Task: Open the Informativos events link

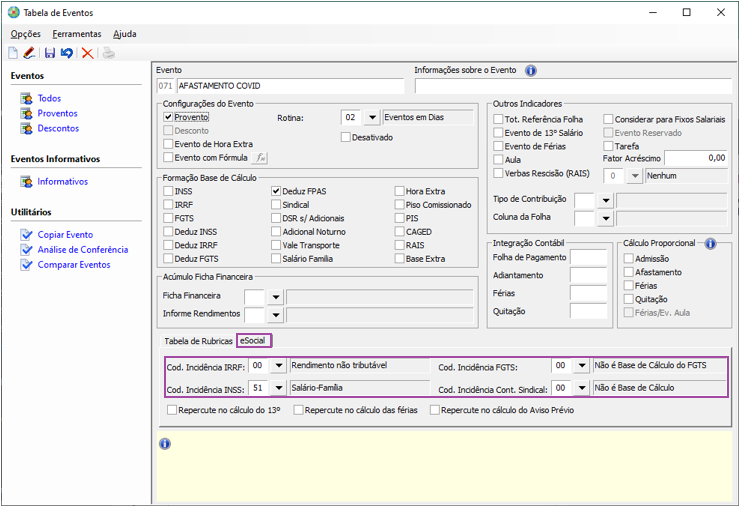Action: 62,181
